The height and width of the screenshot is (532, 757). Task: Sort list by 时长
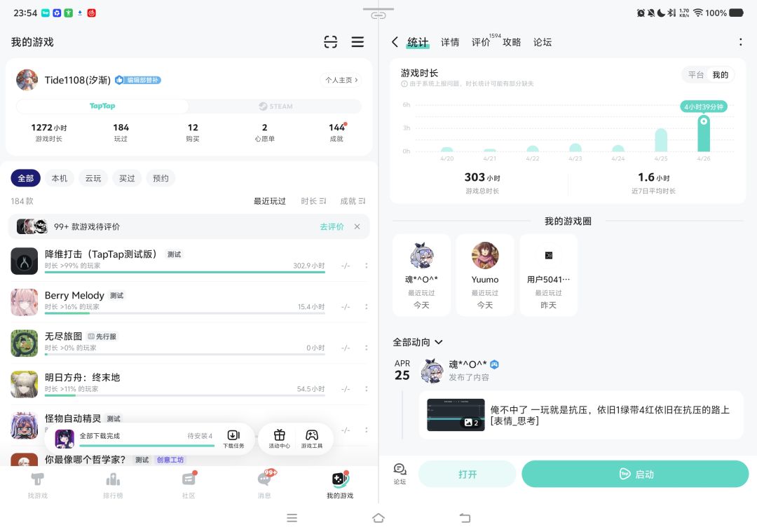[x=313, y=201]
